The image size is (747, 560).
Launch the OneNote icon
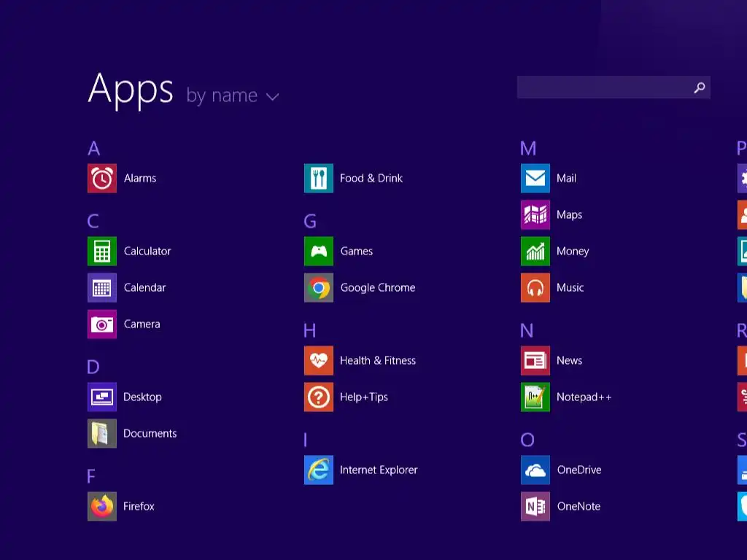[535, 507]
